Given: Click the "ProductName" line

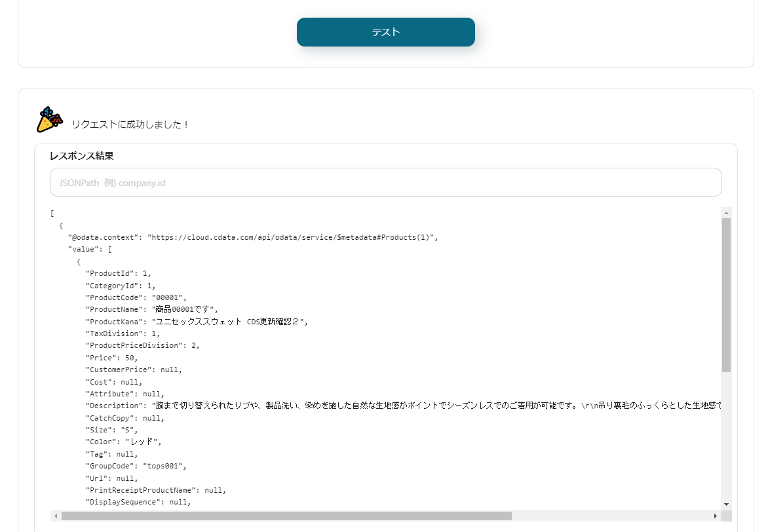Looking at the screenshot, I should [x=152, y=310].
